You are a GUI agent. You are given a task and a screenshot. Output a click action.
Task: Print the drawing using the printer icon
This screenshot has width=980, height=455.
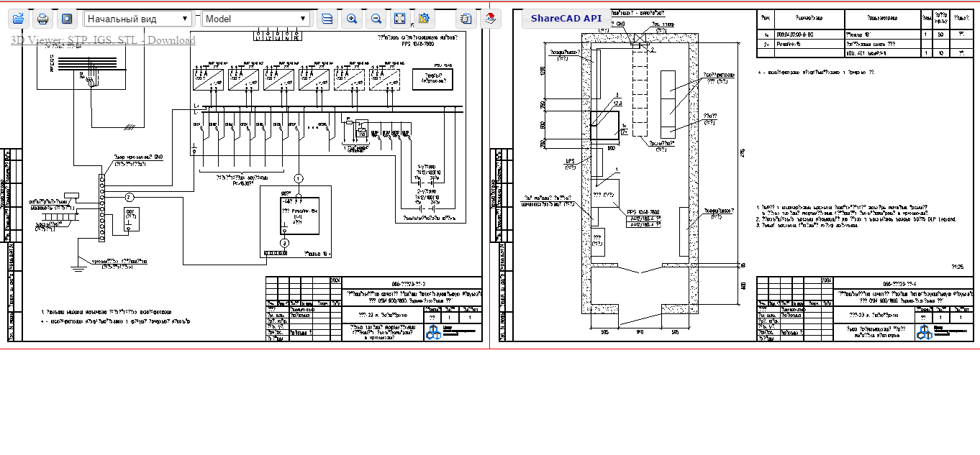click(x=43, y=19)
